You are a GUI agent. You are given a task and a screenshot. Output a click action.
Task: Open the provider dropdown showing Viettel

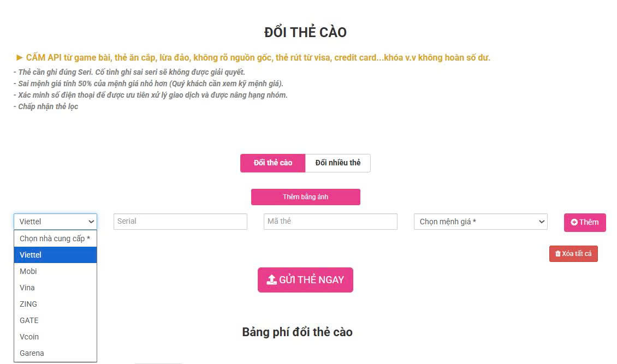[x=55, y=221]
